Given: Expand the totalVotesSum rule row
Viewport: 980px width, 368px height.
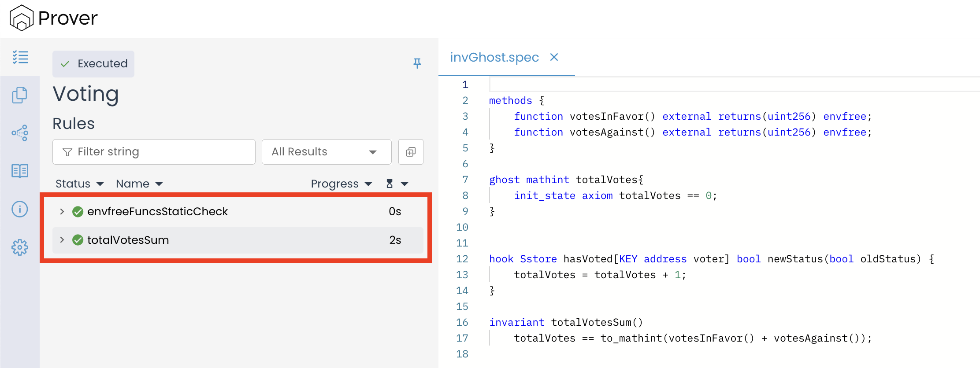Looking at the screenshot, I should click(62, 240).
